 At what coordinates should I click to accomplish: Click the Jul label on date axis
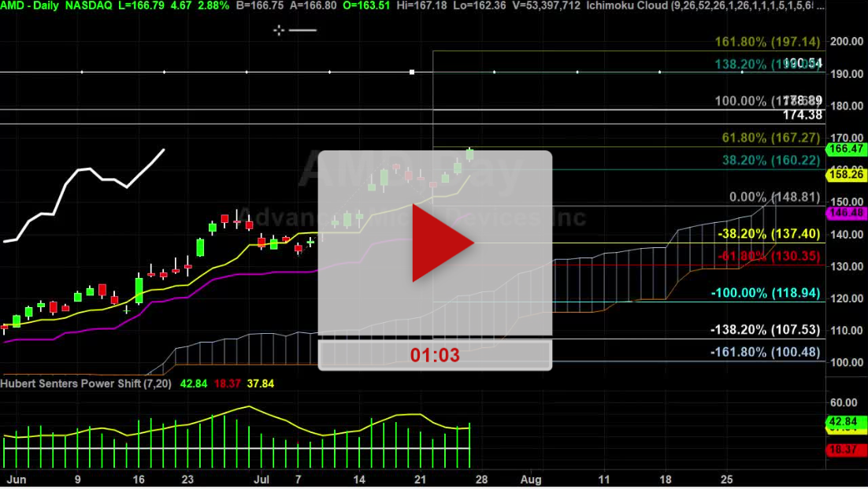261,478
